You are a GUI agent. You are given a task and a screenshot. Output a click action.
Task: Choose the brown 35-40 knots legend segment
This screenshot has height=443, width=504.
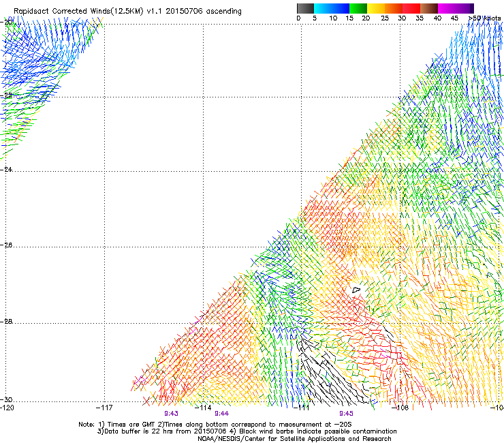coord(429,8)
